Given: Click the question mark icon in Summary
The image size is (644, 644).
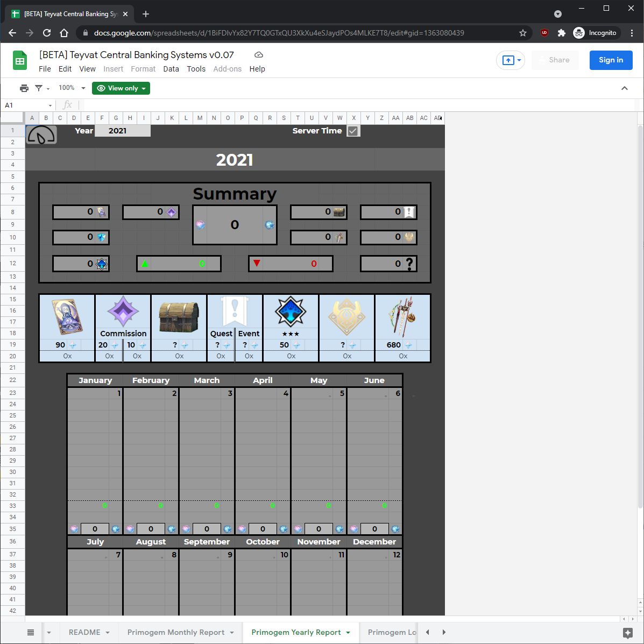Looking at the screenshot, I should click(409, 264).
